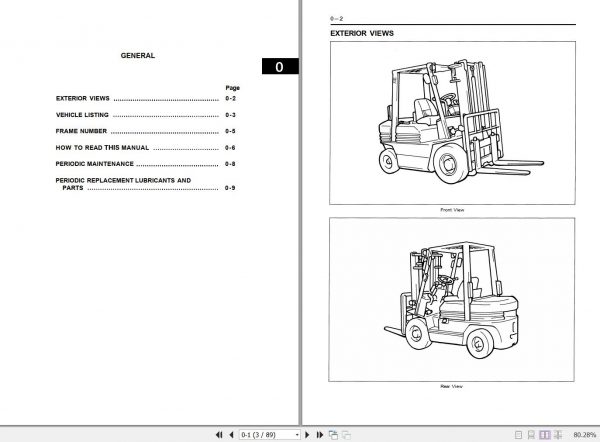This screenshot has height=442, width=600.
Task: Go to the previous page
Action: point(231,435)
